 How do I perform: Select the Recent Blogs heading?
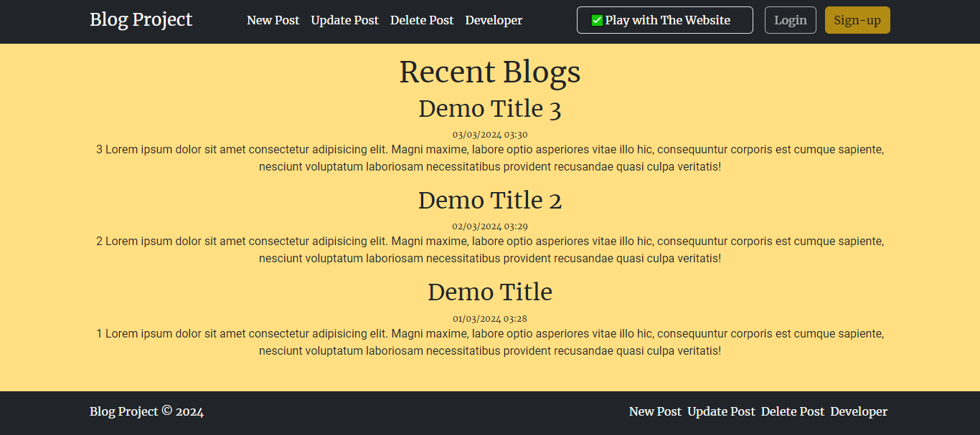490,72
